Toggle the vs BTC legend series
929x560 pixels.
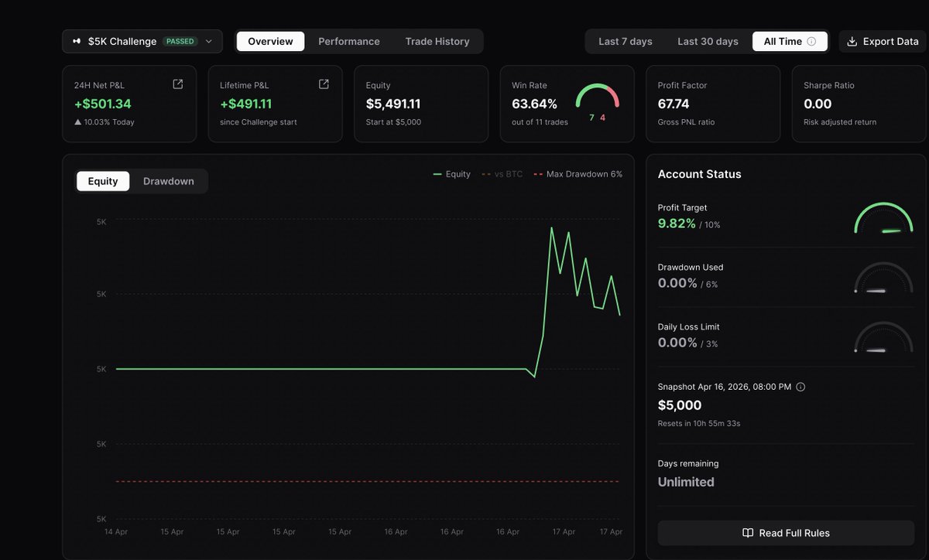coord(502,174)
